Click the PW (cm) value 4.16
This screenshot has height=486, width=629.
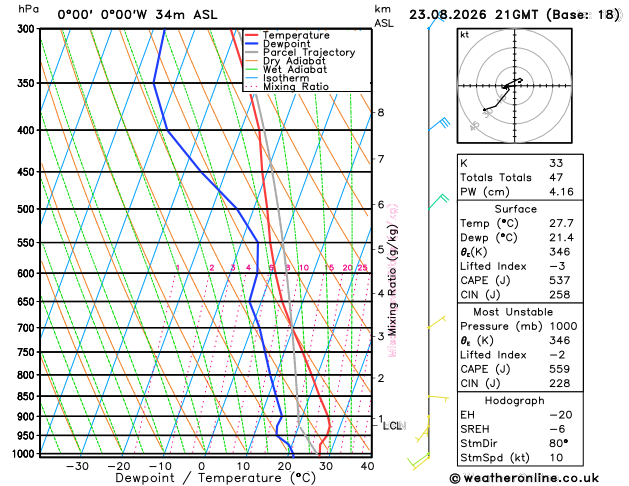click(561, 192)
